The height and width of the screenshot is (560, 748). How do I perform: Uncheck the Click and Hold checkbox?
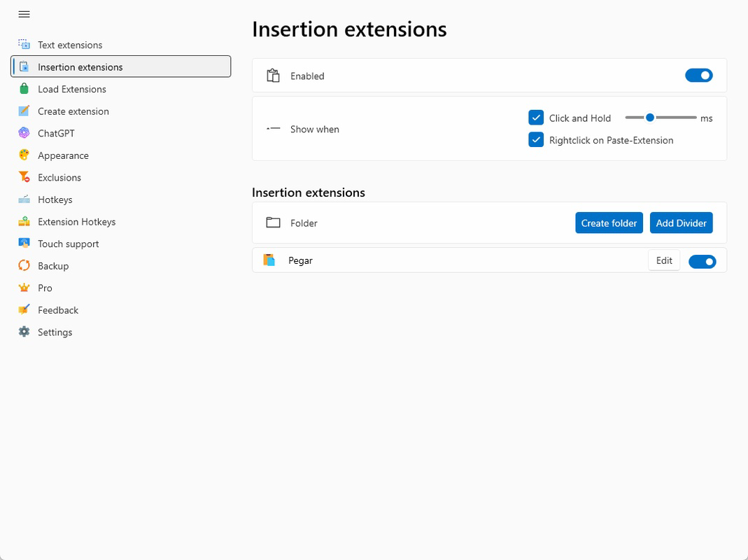click(536, 118)
